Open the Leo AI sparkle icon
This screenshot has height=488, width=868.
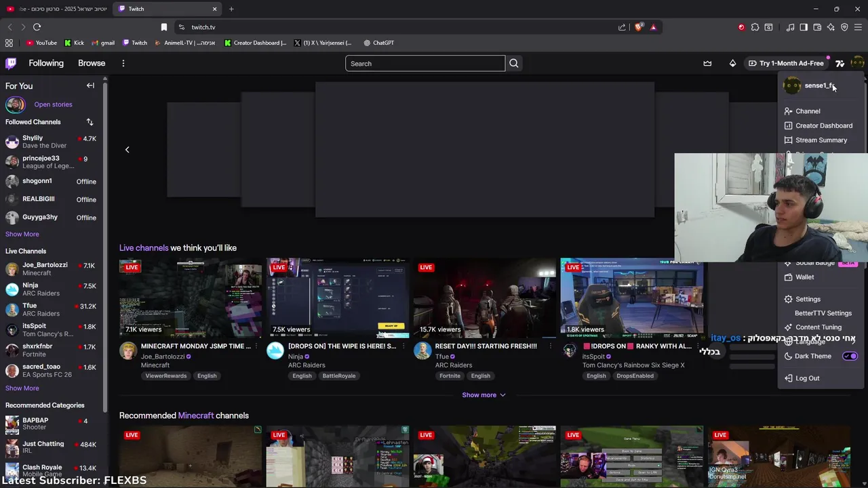coord(831,27)
